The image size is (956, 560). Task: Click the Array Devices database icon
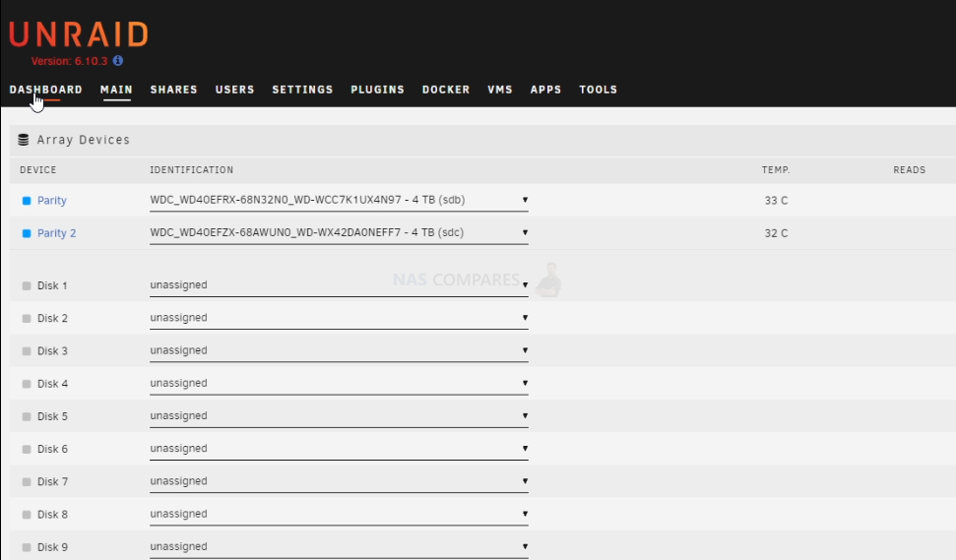coord(24,140)
